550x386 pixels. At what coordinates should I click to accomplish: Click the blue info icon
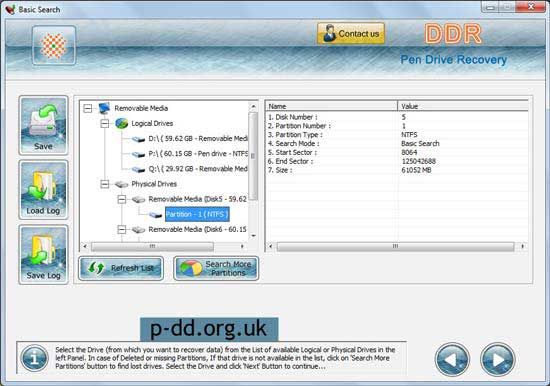pos(34,358)
